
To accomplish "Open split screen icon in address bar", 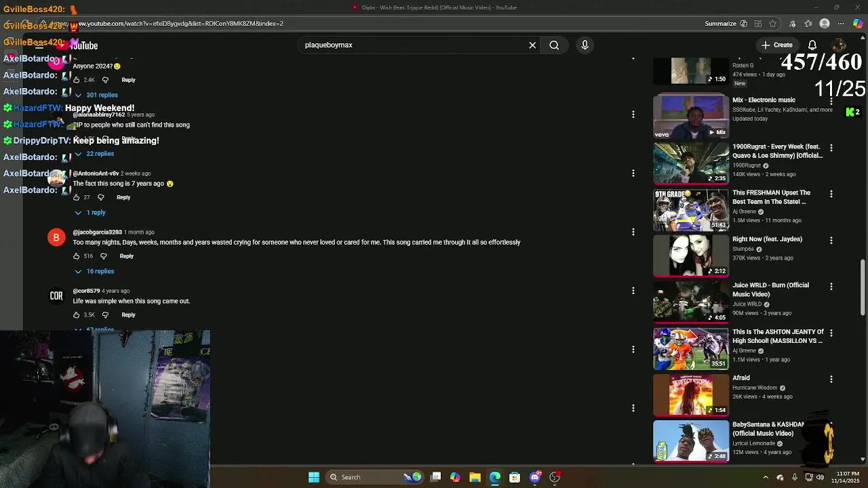I will tap(758, 24).
